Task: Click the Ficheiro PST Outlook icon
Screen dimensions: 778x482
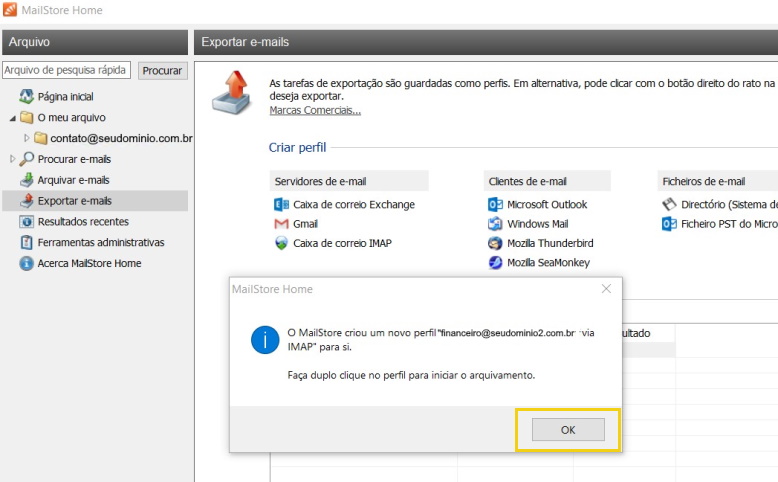Action: pos(669,224)
